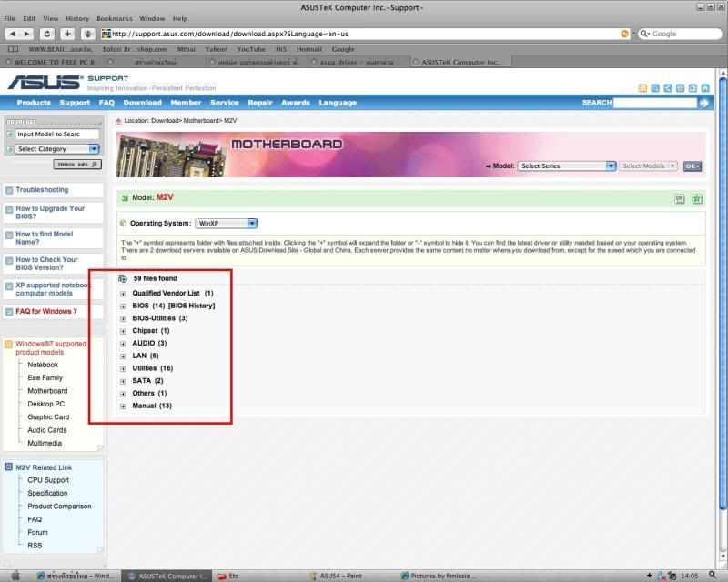Click the orange RSS icon in ASUS header
The image size is (728, 582).
coord(642,88)
